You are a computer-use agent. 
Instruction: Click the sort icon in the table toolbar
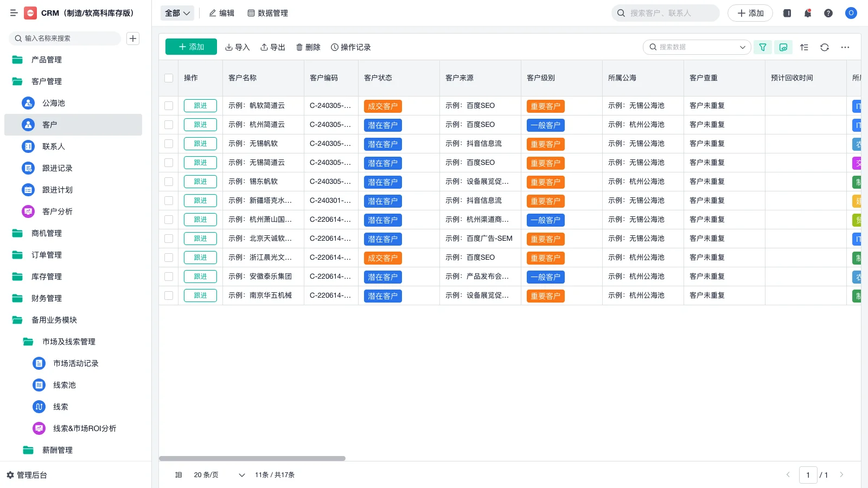pyautogui.click(x=804, y=47)
